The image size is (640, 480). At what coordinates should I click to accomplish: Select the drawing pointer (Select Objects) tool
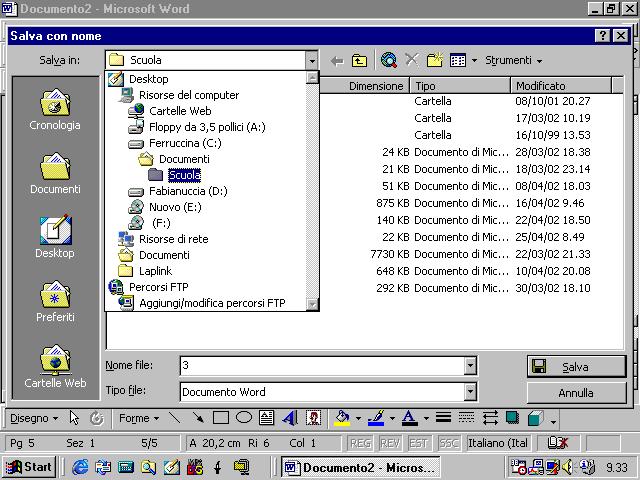coord(74,418)
